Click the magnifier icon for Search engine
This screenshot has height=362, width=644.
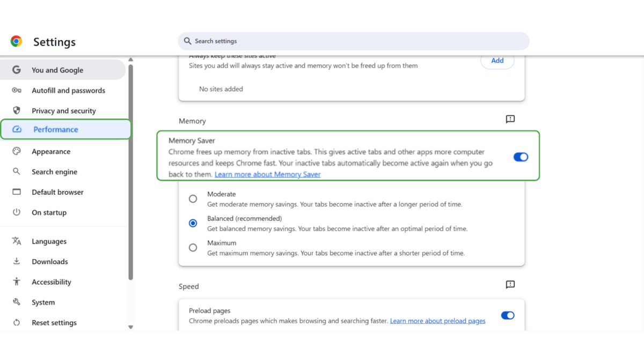[x=17, y=172]
